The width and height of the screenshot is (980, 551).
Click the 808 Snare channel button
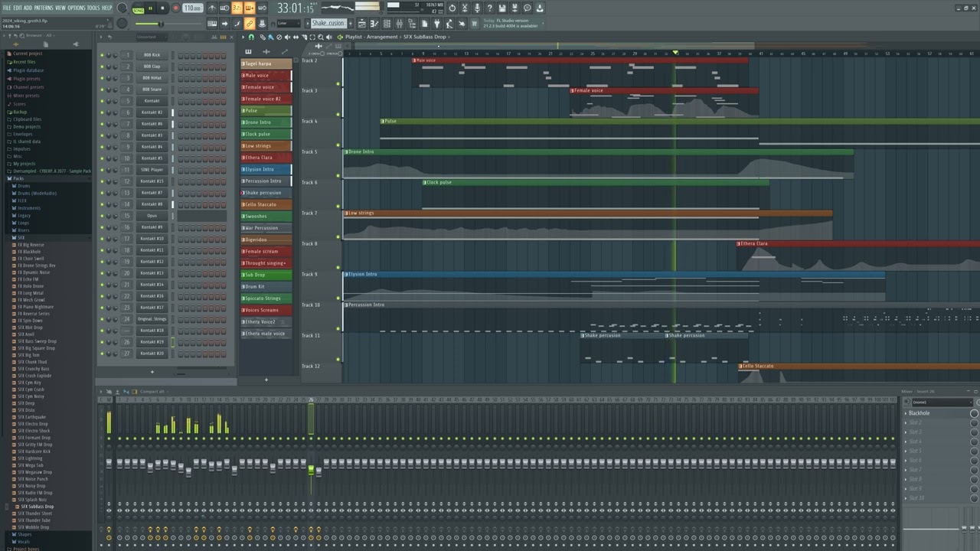pyautogui.click(x=152, y=90)
